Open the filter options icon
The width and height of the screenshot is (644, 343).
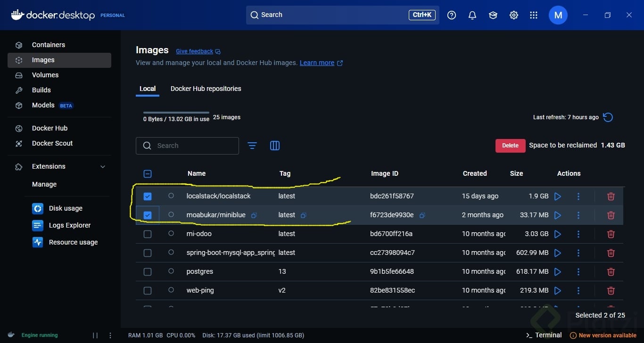pos(252,146)
